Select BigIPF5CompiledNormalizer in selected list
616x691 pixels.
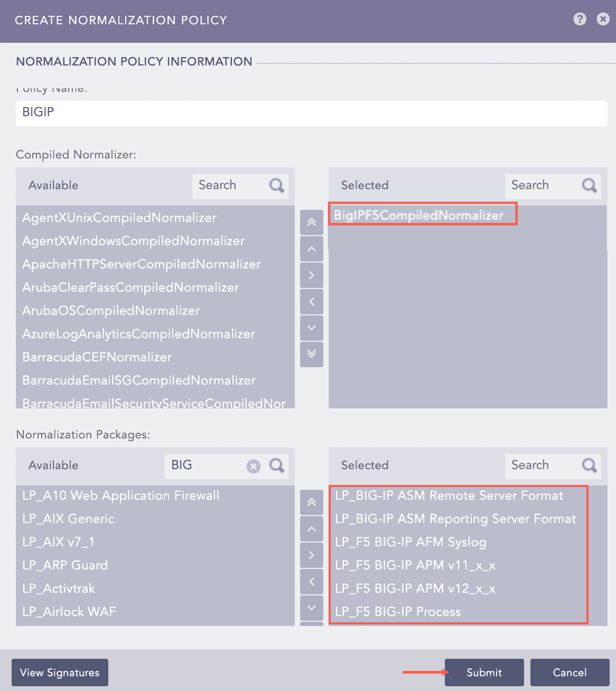pos(419,215)
